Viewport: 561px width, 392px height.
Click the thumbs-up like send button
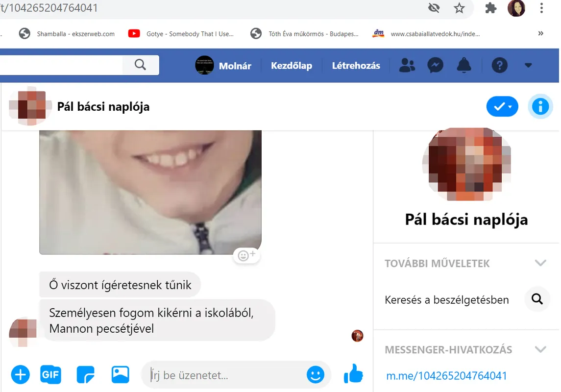[x=353, y=375]
